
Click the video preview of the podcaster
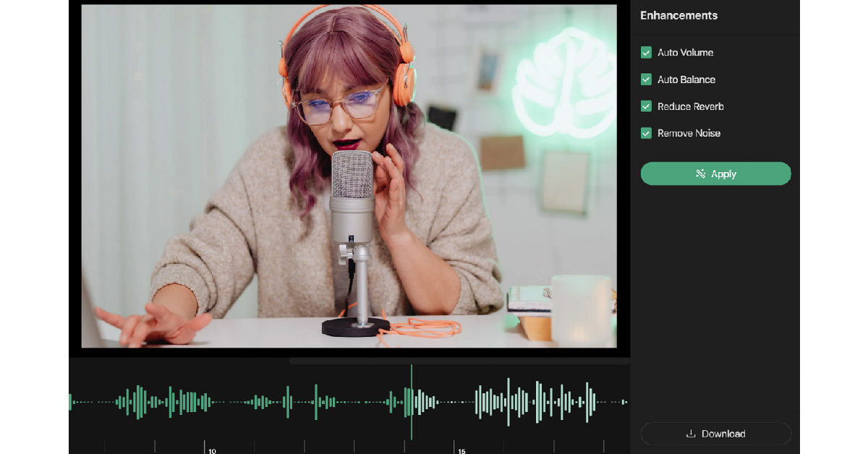pyautogui.click(x=349, y=176)
